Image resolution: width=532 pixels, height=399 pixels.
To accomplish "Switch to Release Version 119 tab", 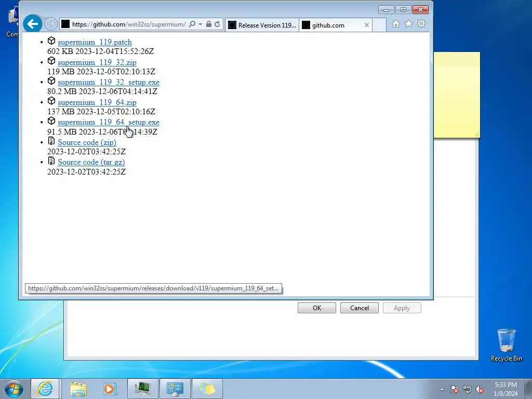I will click(262, 25).
